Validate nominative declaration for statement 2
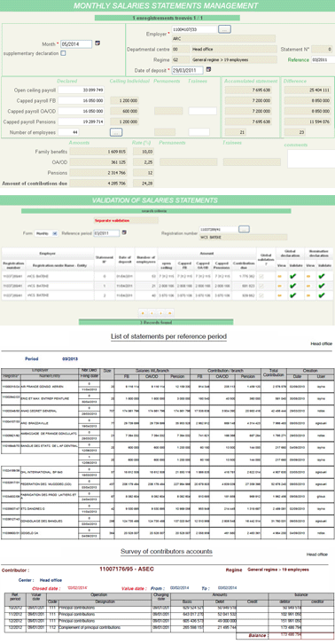Screen dimensions: 335x644 point(322,295)
